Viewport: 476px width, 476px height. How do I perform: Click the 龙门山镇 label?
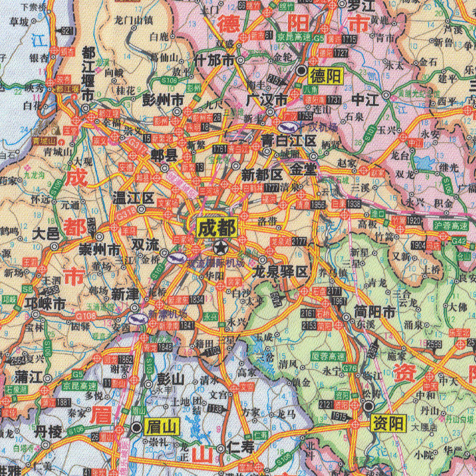[x=133, y=20]
